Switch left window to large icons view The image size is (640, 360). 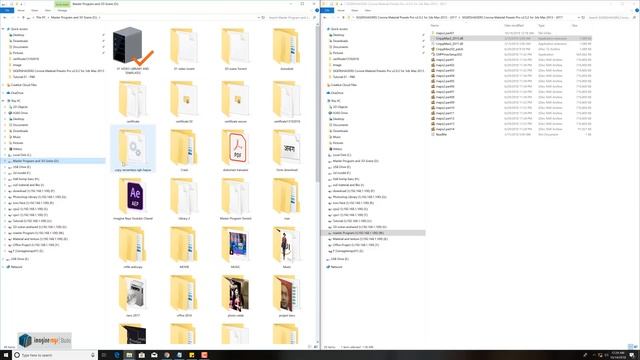coord(316,347)
